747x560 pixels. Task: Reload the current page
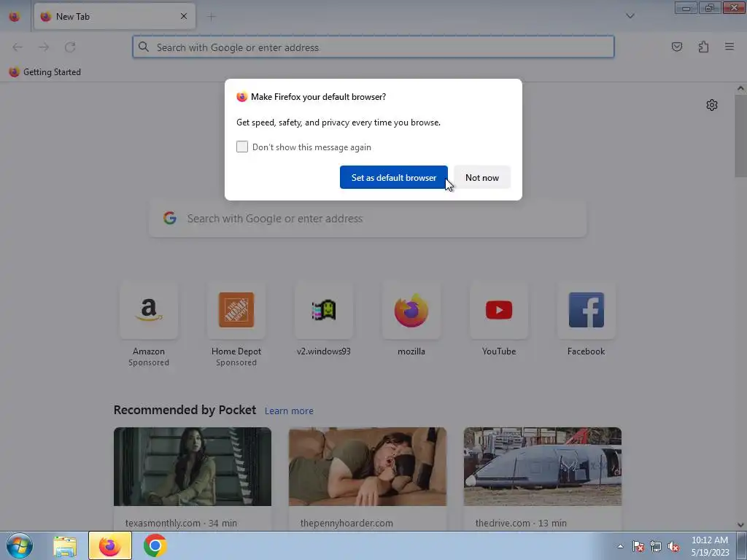point(70,47)
